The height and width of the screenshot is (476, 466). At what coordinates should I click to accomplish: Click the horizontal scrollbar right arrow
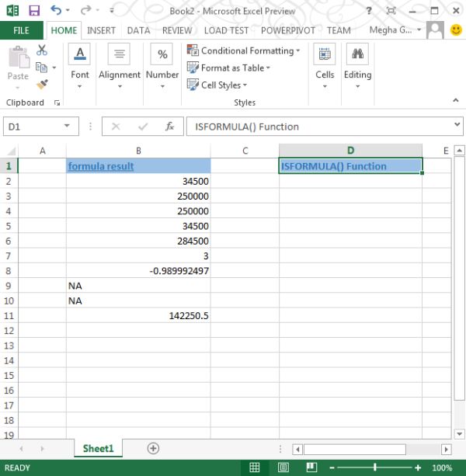point(446,449)
